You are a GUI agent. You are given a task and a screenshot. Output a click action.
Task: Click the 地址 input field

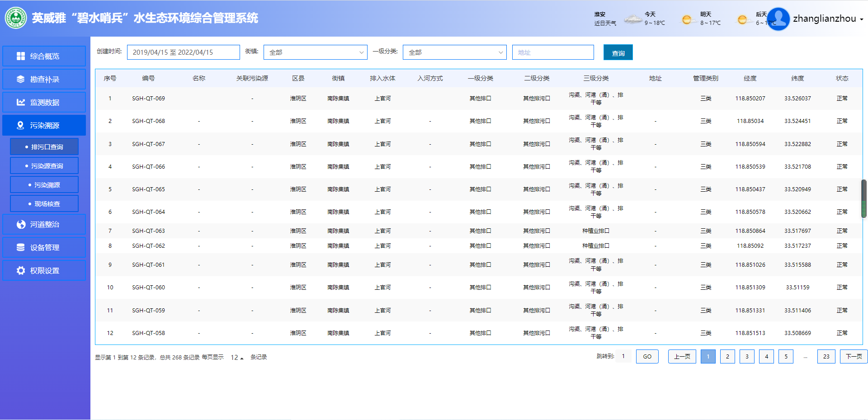coord(552,52)
